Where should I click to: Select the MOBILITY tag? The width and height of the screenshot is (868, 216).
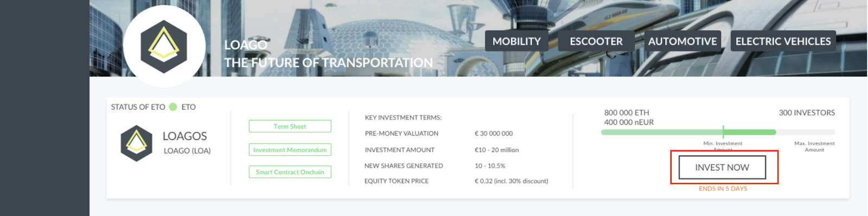tap(516, 41)
